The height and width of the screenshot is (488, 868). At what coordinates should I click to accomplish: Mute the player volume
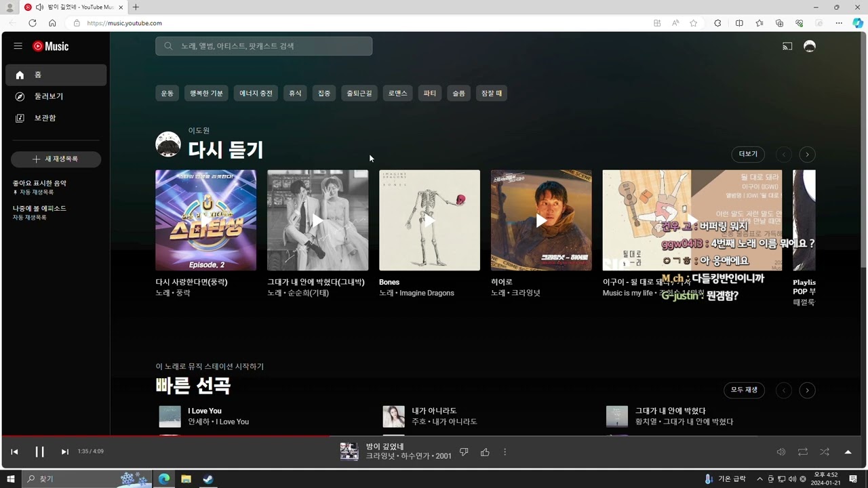click(x=781, y=452)
